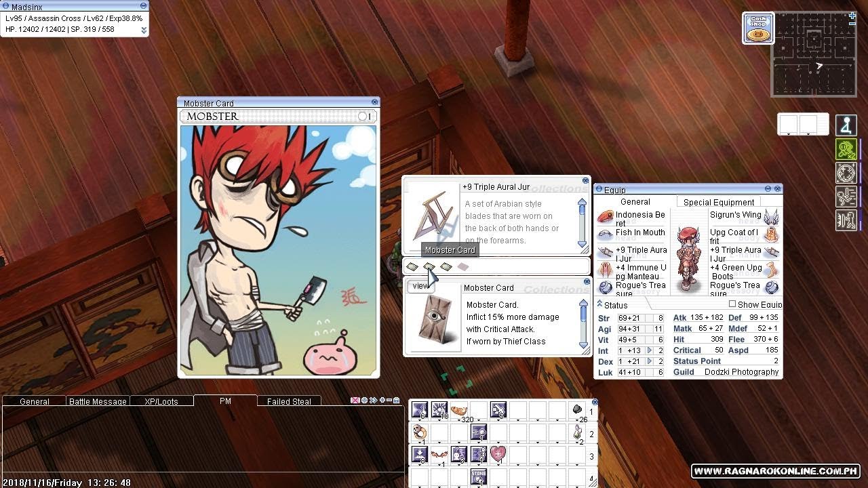Click the Mobster Card illustration
Image resolution: width=868 pixels, height=488 pixels.
tap(278, 250)
